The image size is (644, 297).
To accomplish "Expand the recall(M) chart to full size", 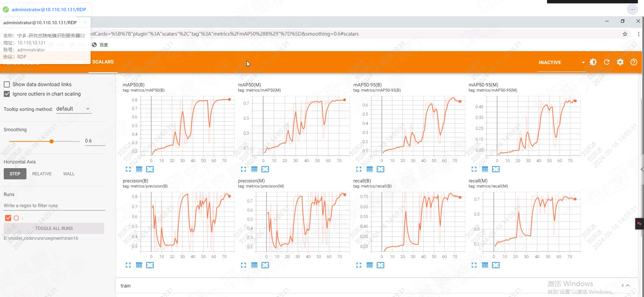I will [x=474, y=265].
